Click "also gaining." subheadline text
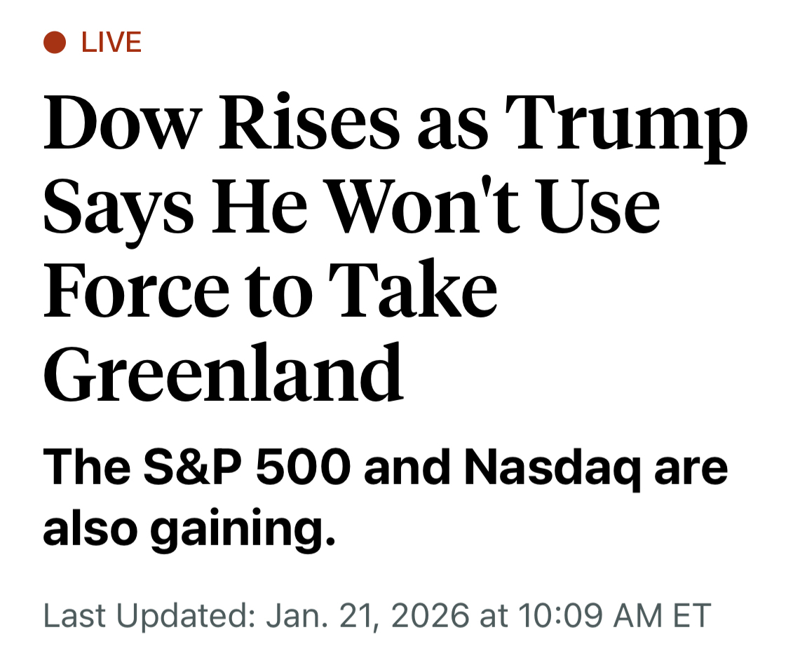The height and width of the screenshot is (672, 800). pos(189,533)
